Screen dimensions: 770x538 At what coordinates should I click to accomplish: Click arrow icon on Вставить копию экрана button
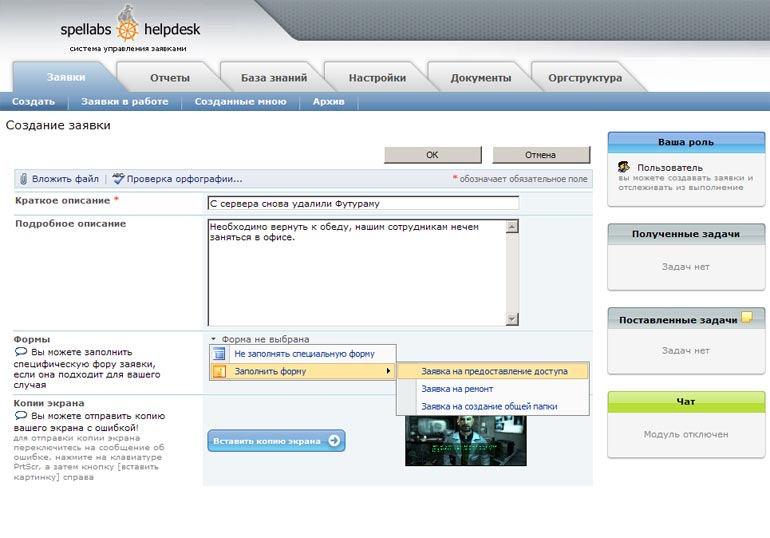tap(334, 441)
